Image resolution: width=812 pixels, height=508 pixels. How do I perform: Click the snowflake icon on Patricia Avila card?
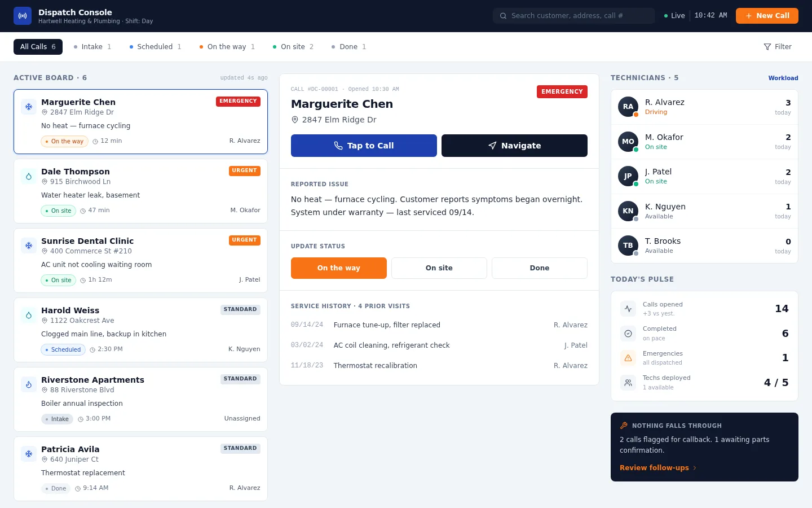[x=29, y=454]
